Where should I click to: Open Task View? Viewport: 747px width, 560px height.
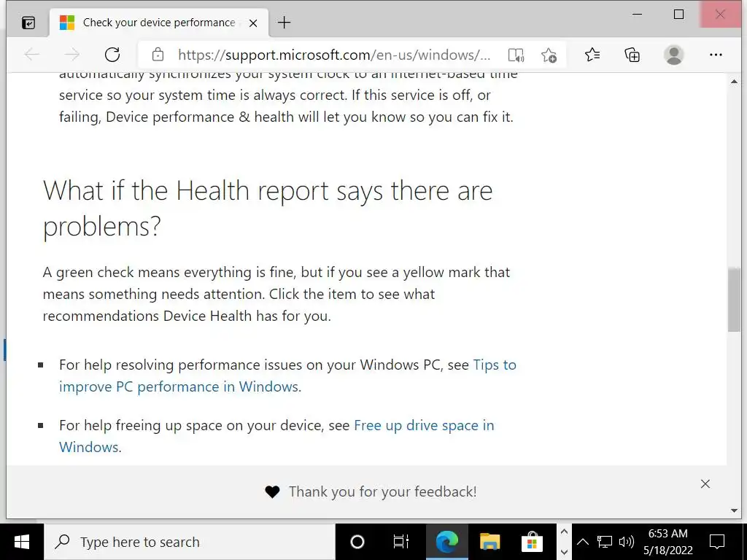point(400,542)
